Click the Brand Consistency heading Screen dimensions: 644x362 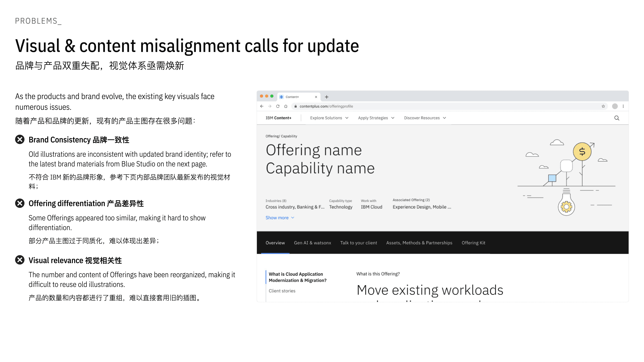click(79, 140)
